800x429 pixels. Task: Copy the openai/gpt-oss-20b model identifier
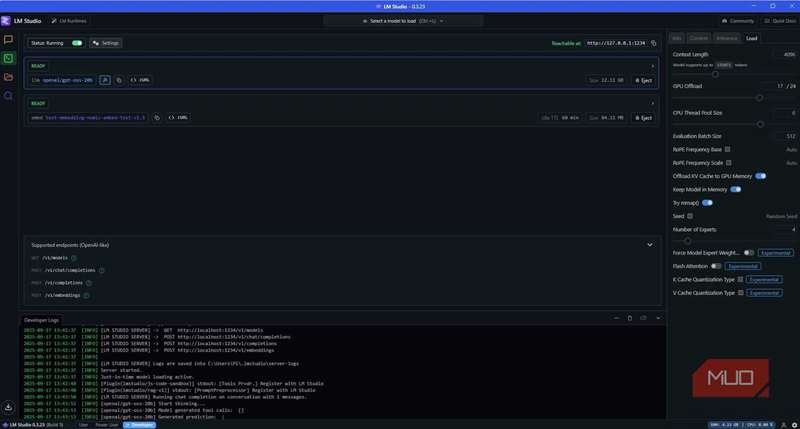[x=118, y=80]
